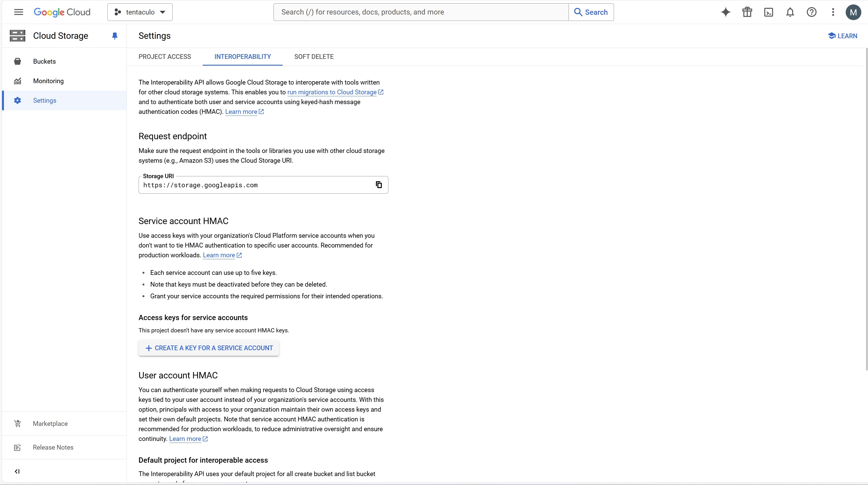The height and width of the screenshot is (485, 868).
Task: Select the Interoperability tab
Action: point(243,57)
